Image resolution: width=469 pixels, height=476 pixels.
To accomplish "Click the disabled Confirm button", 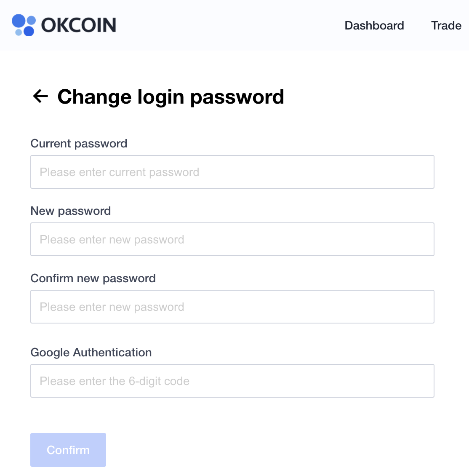I will click(68, 449).
